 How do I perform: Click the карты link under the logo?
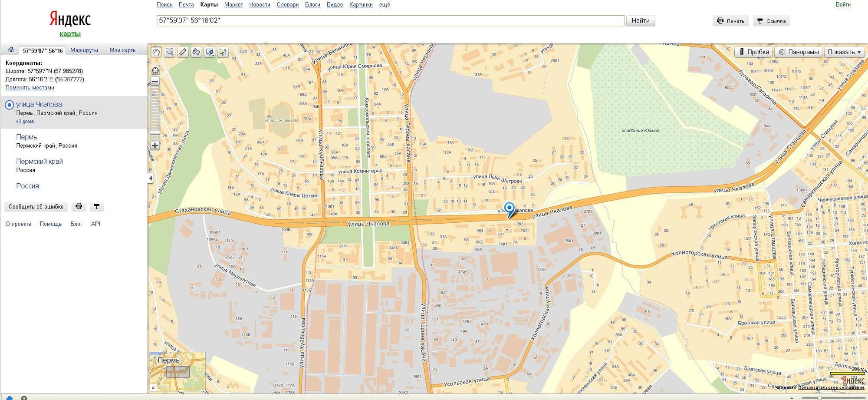pos(70,34)
